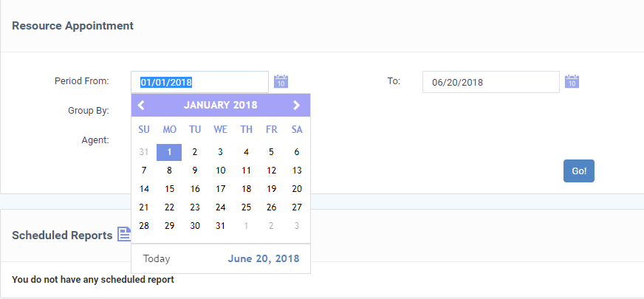Pick January 15 in the calendar
644x299 pixels.
pyautogui.click(x=169, y=189)
